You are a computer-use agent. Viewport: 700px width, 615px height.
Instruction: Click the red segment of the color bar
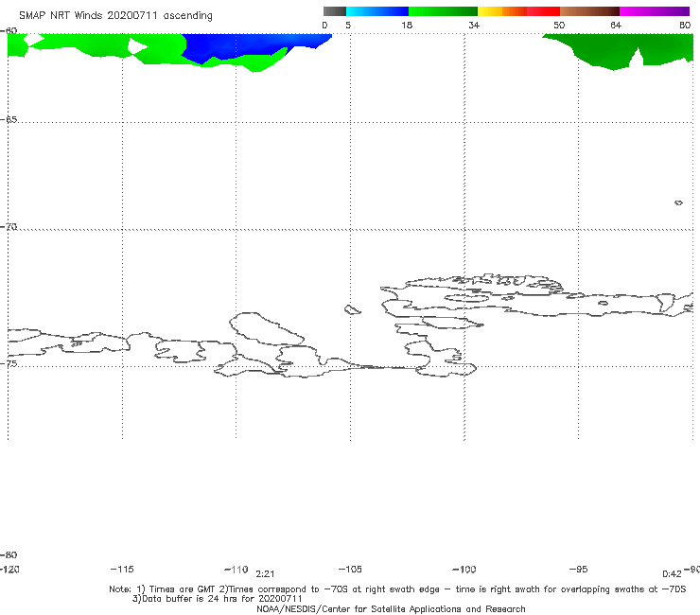tap(543, 11)
